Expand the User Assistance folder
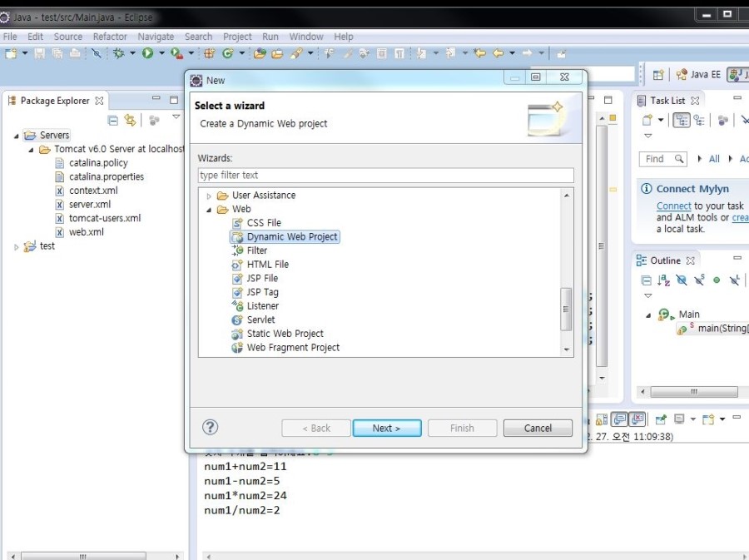The width and height of the screenshot is (749, 560). point(209,196)
